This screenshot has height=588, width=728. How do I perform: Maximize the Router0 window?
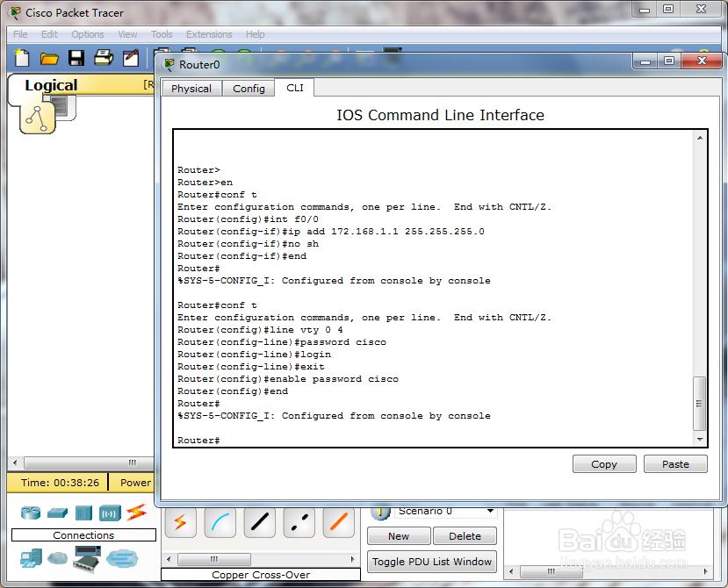tap(669, 61)
